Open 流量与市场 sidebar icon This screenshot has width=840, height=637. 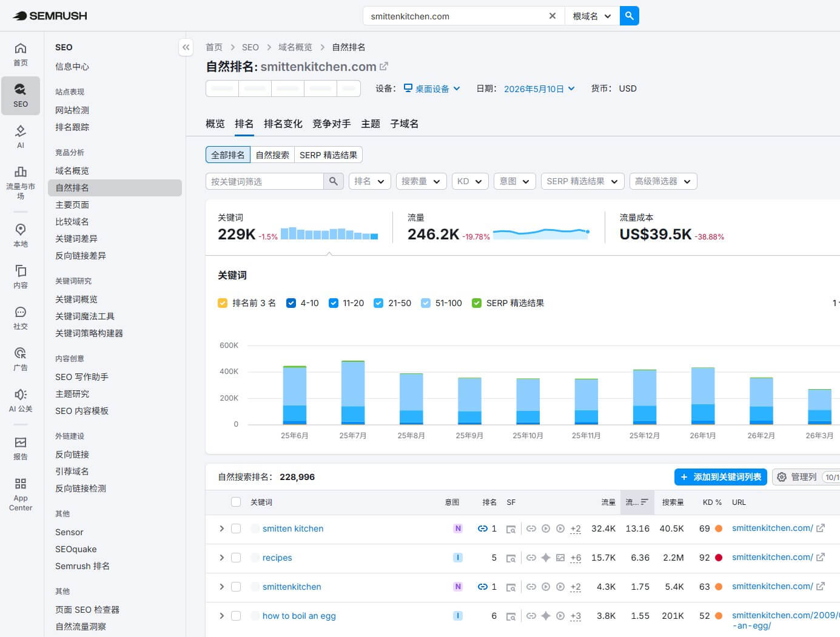pos(21,182)
